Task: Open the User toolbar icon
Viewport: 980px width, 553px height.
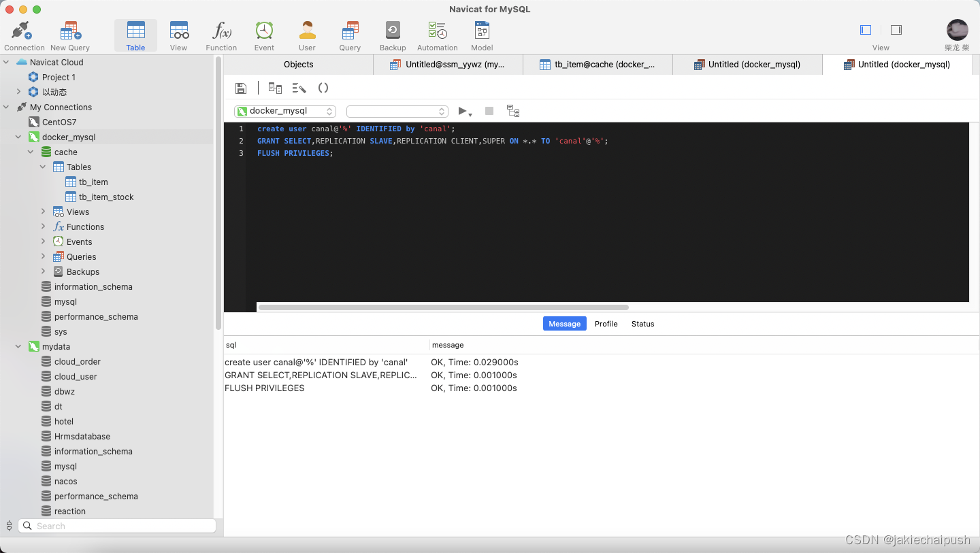Action: pyautogui.click(x=307, y=35)
